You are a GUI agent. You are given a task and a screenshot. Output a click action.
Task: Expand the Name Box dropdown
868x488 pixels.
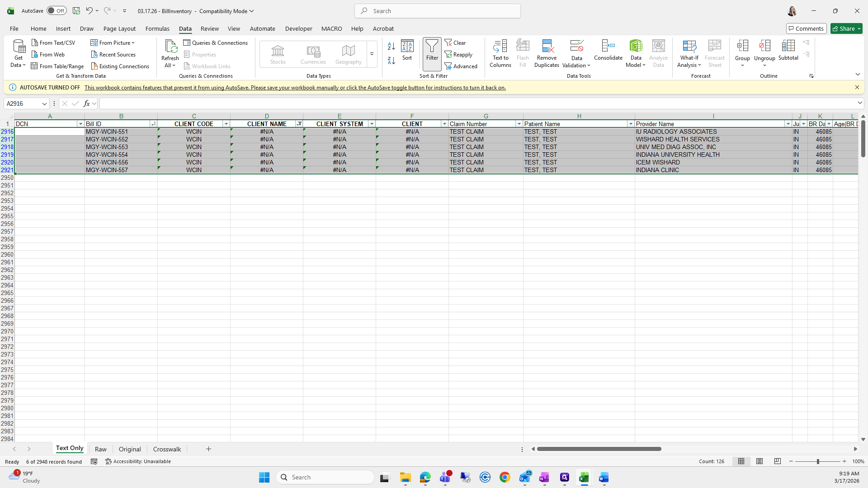coord(44,104)
